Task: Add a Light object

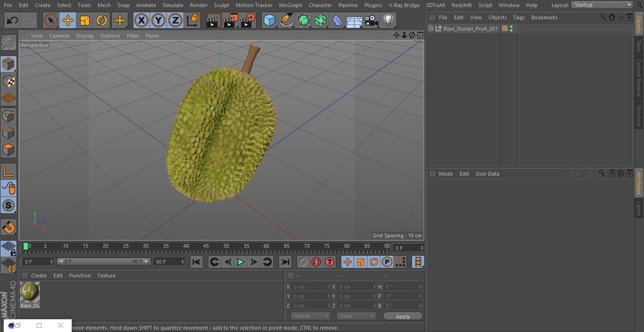Action: (388, 21)
